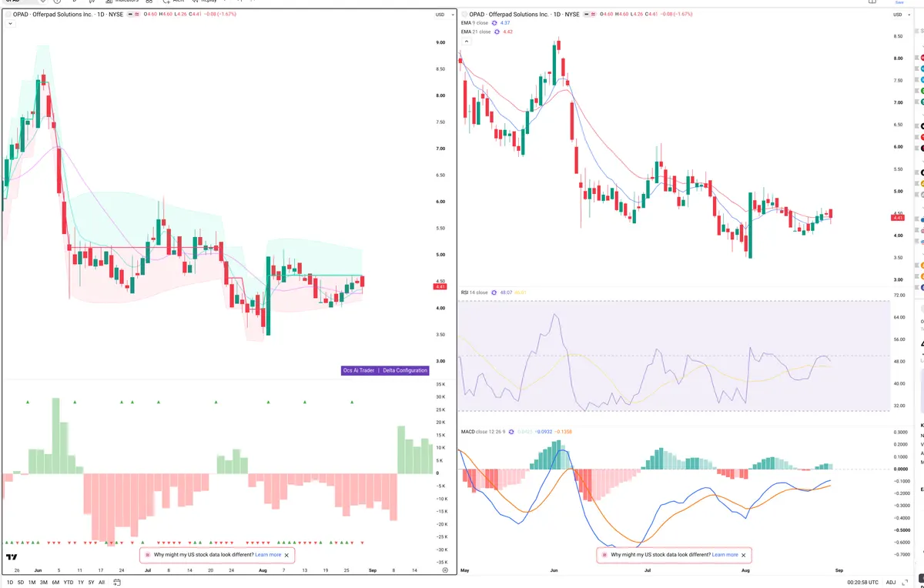
Task: Select the 1M time range
Action: point(32,582)
